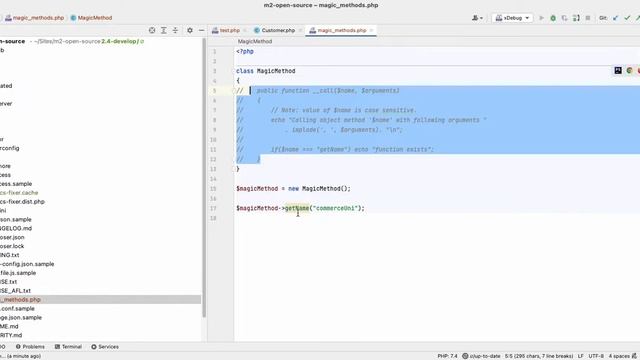Expand all items in project tree
This screenshot has height=360, width=640.
click(x=164, y=30)
